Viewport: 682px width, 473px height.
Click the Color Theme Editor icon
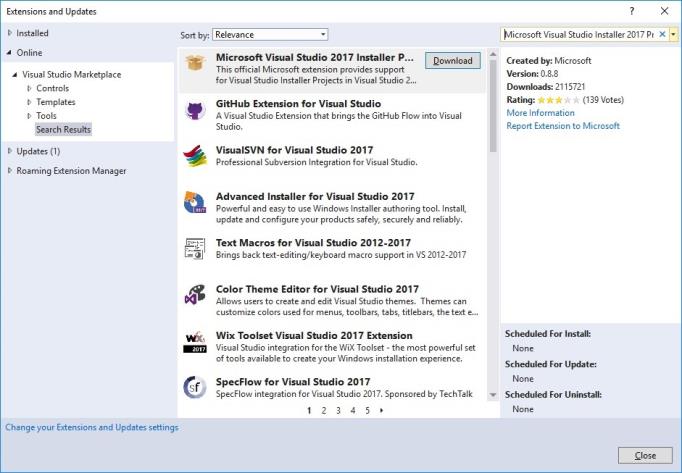coord(197,295)
